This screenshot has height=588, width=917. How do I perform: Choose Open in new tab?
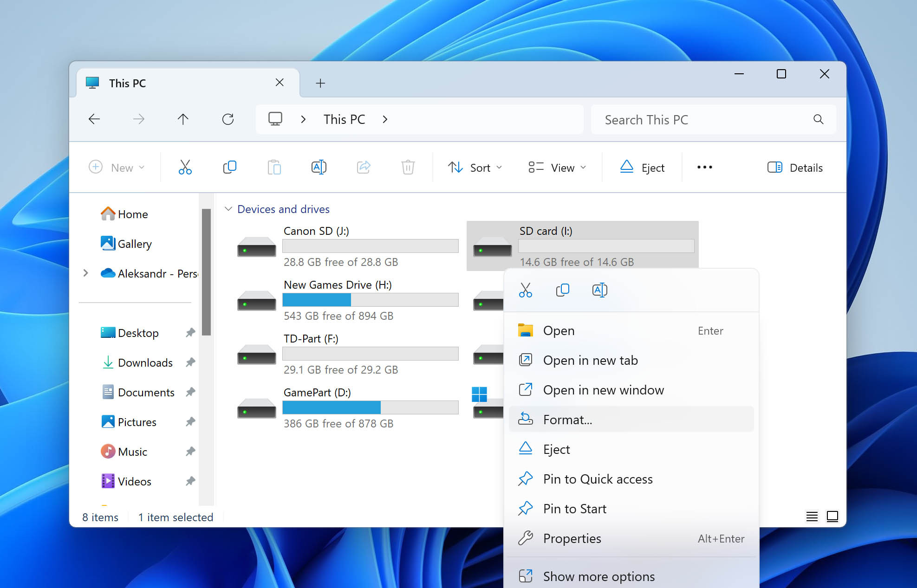coord(631,361)
